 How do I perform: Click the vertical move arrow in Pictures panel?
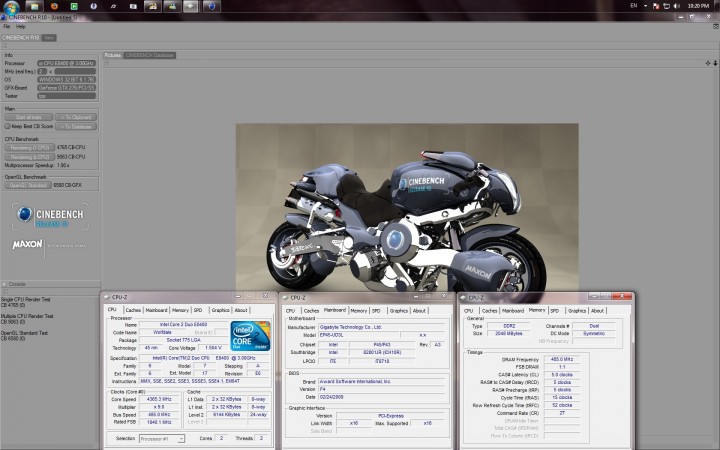coord(715,63)
